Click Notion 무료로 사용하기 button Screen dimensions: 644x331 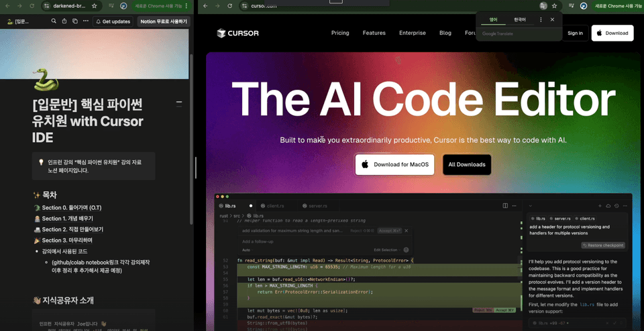[164, 21]
